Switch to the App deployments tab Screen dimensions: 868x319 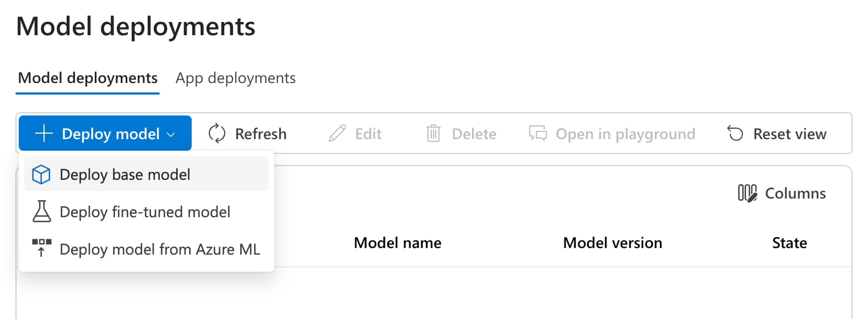tap(235, 78)
